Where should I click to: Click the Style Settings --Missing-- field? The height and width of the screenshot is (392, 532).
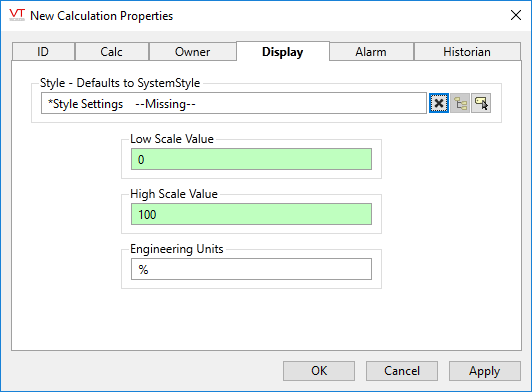tap(234, 103)
